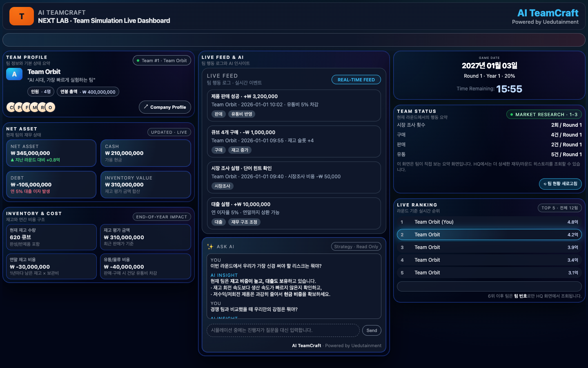Click the INVENTORY VALUE ₩310,000,000 card
The height and width of the screenshot is (368, 588).
[x=146, y=184]
